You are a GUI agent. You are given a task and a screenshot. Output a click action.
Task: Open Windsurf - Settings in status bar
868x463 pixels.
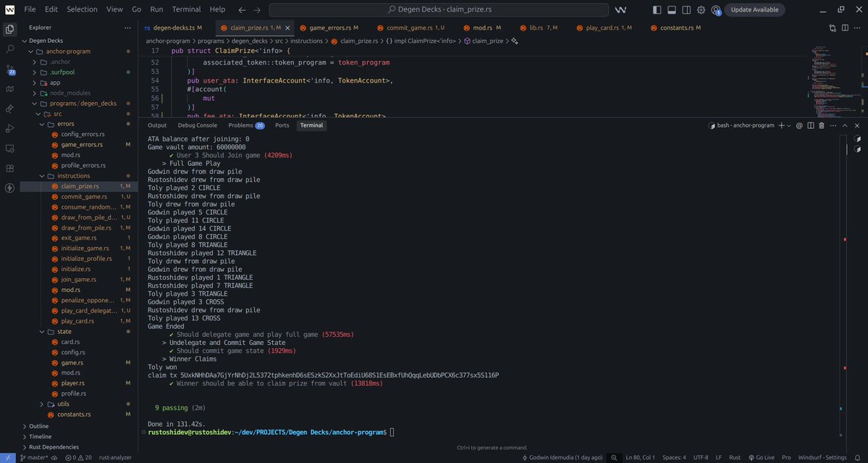(822, 458)
